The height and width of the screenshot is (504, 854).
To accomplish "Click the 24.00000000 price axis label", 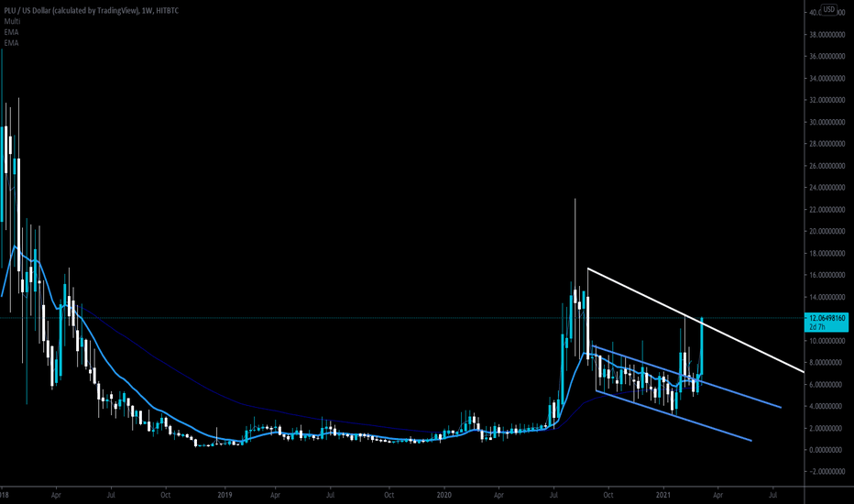I will tap(827, 188).
